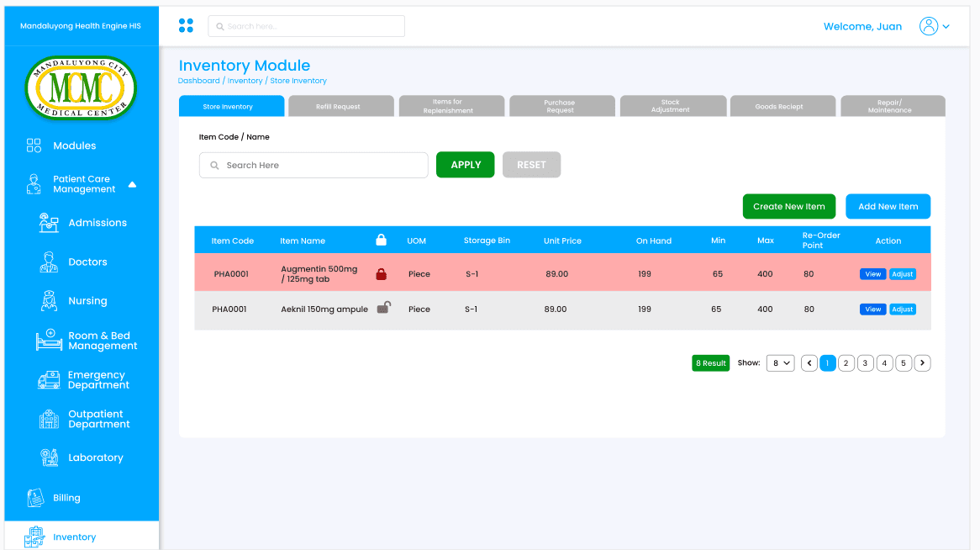This screenshot has width=980, height=550.
Task: Expand the user profile menu chevron
Action: (946, 26)
